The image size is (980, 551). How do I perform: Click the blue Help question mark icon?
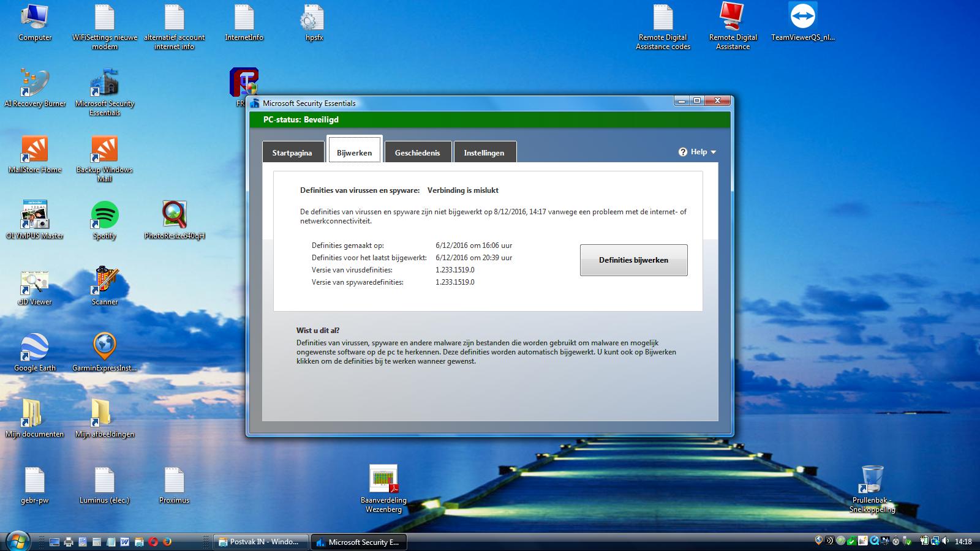click(683, 152)
